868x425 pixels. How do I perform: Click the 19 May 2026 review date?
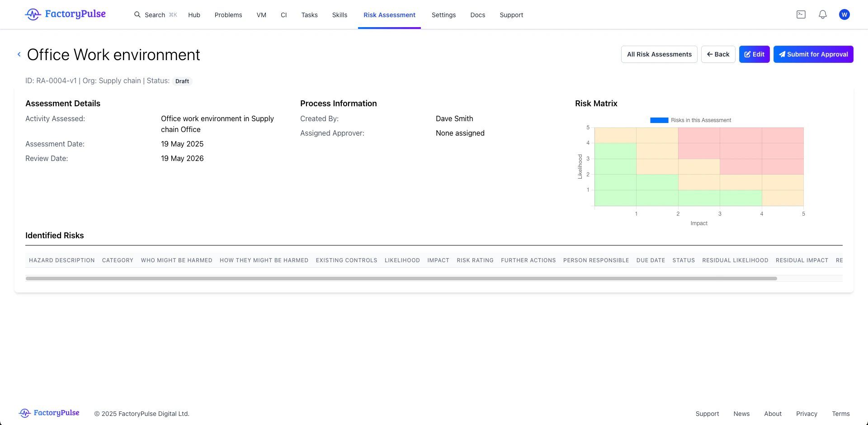click(182, 158)
